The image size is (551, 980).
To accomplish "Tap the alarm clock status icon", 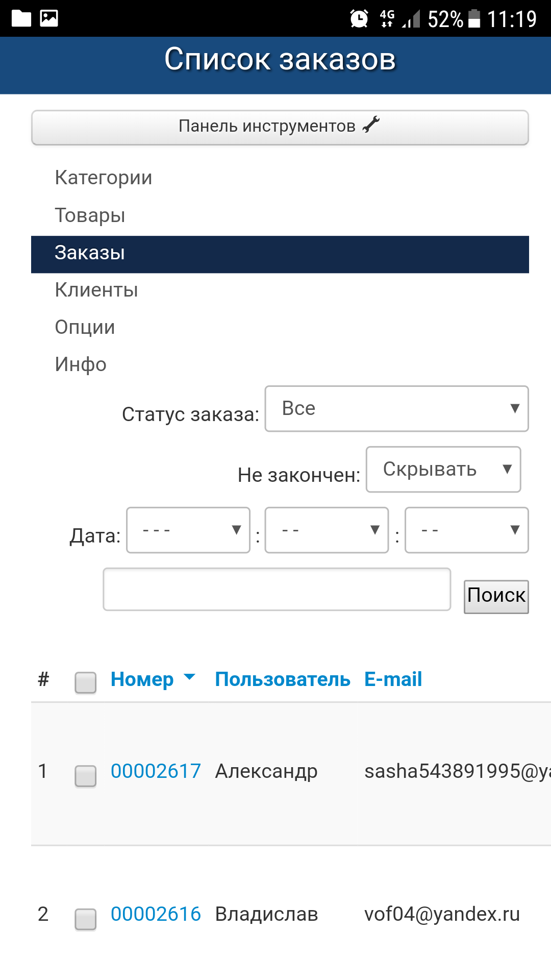I will pyautogui.click(x=359, y=19).
